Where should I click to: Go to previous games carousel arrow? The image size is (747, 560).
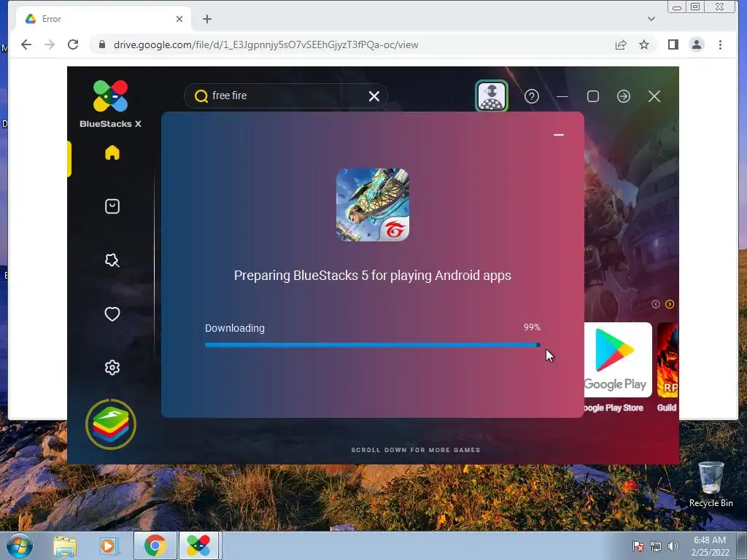656,304
